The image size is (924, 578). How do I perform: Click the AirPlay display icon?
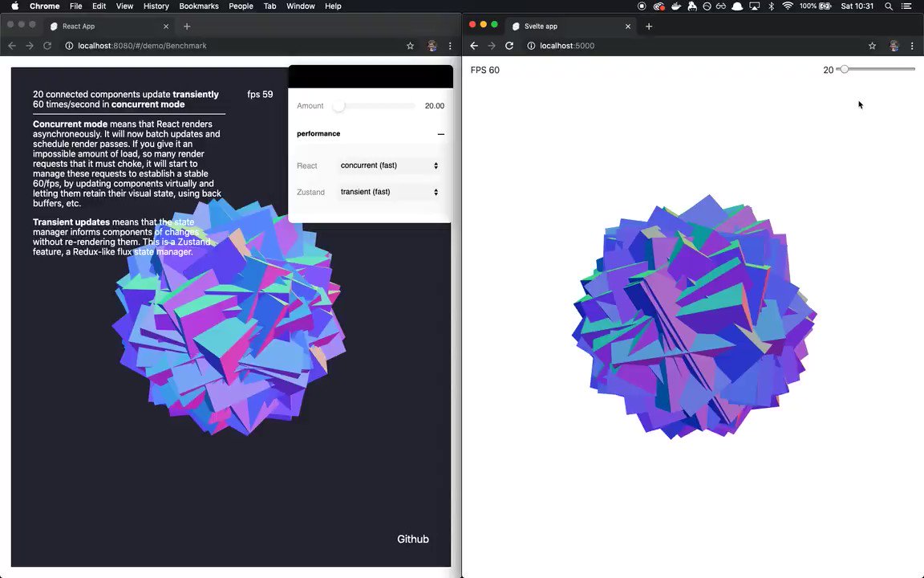point(754,6)
